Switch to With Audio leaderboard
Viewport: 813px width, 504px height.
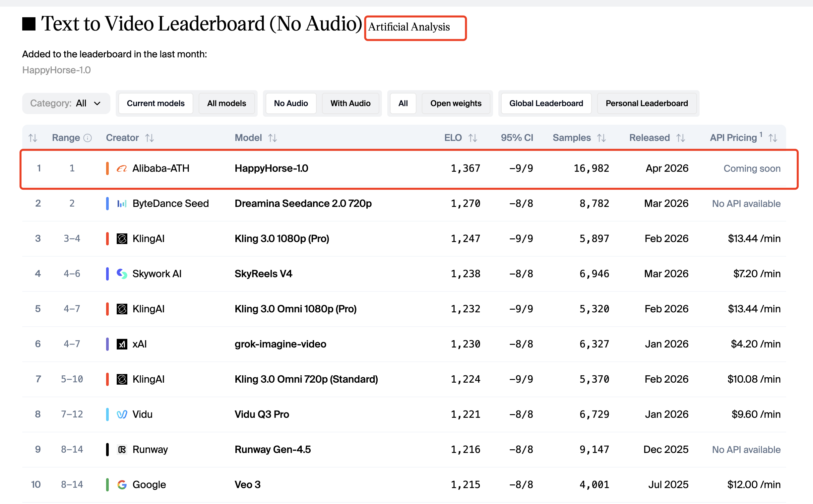click(350, 103)
